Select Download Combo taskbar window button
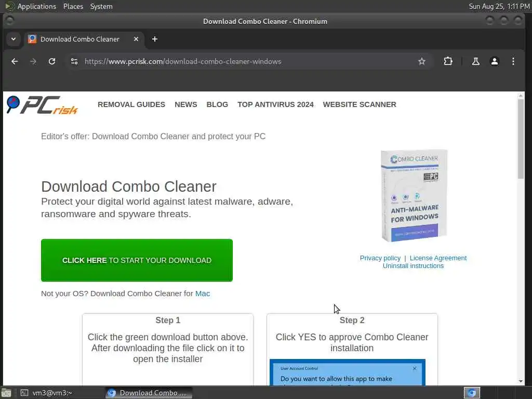The width and height of the screenshot is (532, 399). 148,393
